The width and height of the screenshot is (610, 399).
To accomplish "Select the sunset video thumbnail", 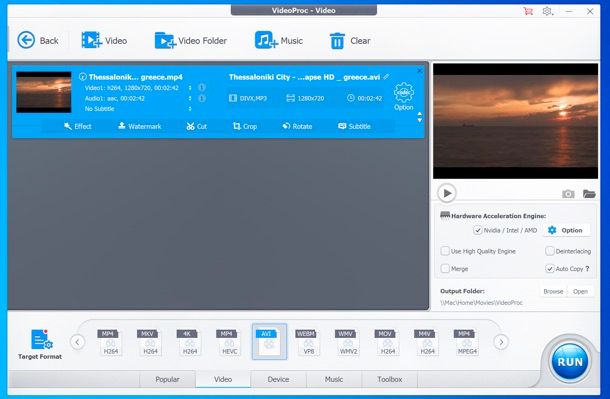I will click(x=44, y=92).
